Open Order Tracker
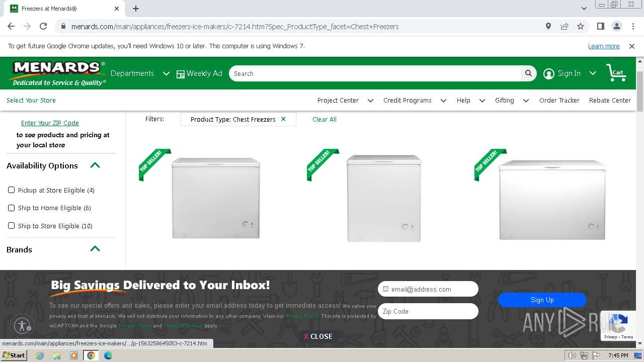Screen dimensions: 644x362 [x=559, y=101]
